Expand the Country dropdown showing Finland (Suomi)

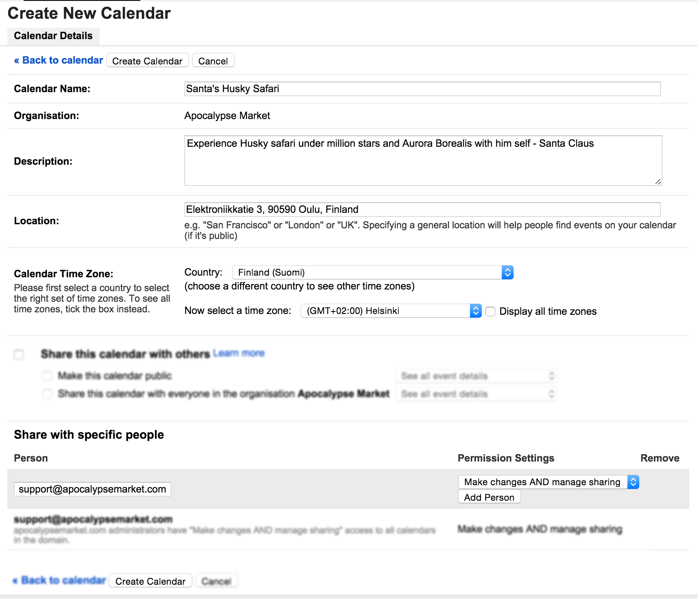point(372,272)
